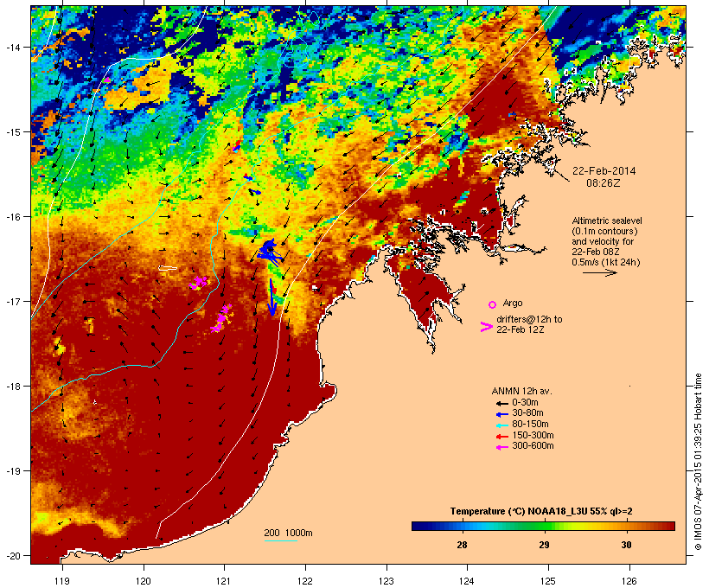Screen dimensions: 709x588
Task: Click the '300-600m' depth label
Action: coord(533,446)
